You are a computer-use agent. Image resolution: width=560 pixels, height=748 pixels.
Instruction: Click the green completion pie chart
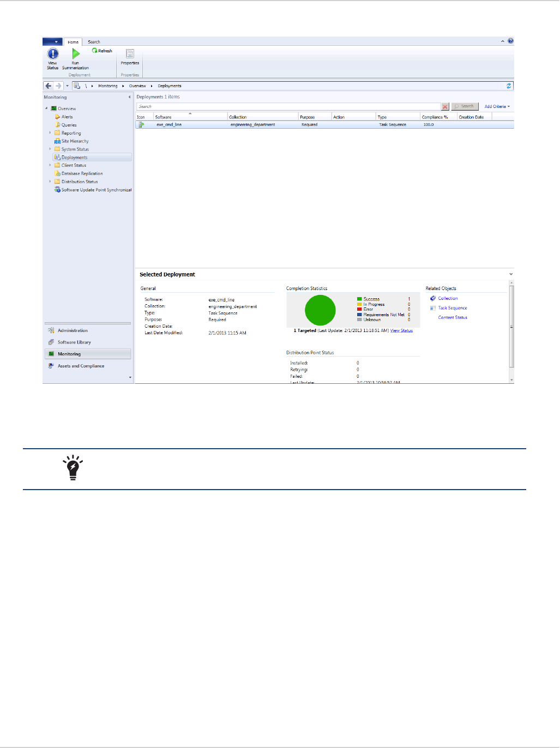320,310
